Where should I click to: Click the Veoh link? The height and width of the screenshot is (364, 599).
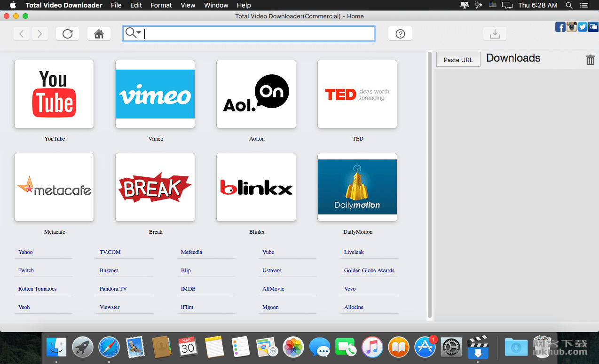click(x=24, y=307)
